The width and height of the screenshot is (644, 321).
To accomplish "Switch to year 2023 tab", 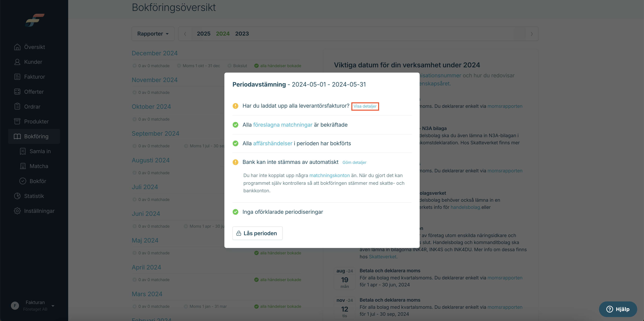I will coord(242,34).
